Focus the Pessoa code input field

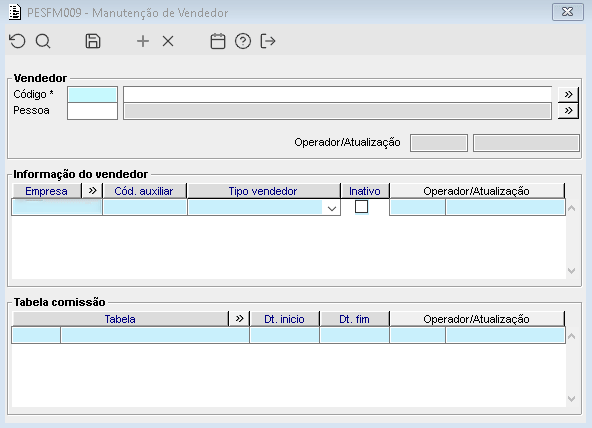tap(92, 111)
